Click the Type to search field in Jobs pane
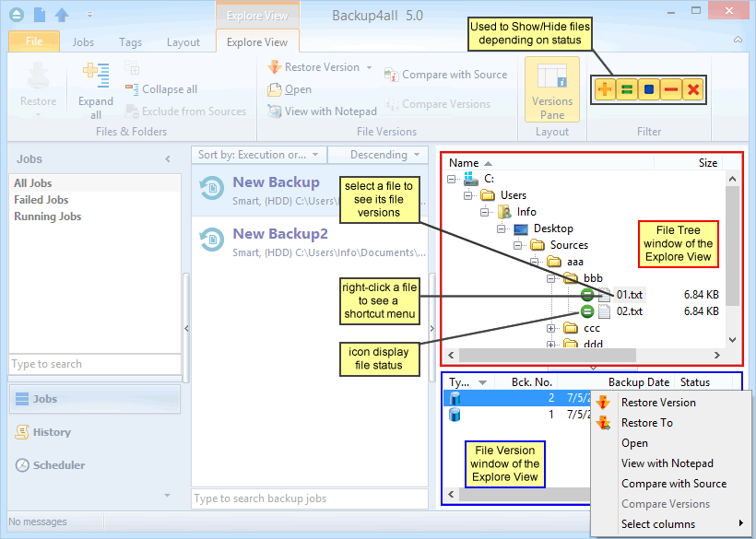The width and height of the screenshot is (756, 539). [95, 364]
